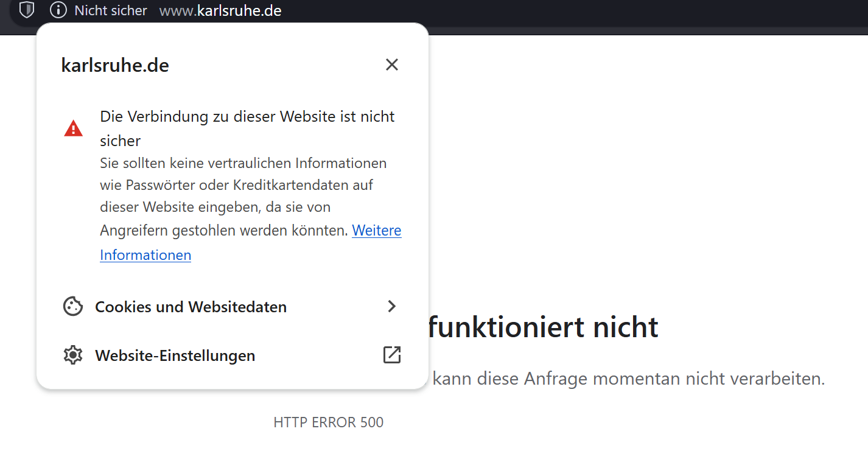Viewport: 868px width, 465px height.
Task: Click the cookie icon in the popup
Action: (x=73, y=306)
